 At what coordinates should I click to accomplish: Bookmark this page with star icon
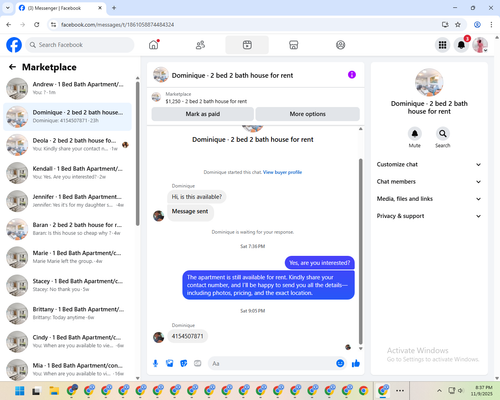(458, 25)
